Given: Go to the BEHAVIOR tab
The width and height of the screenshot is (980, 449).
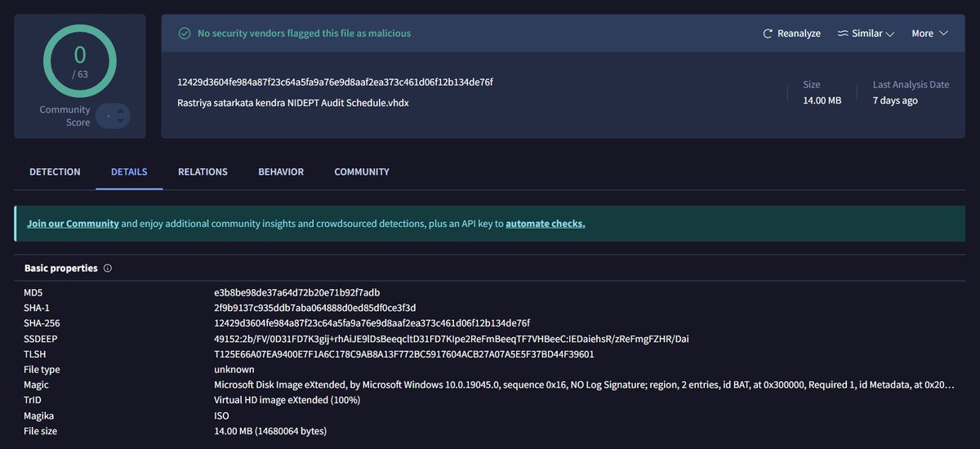Looking at the screenshot, I should click(x=281, y=172).
